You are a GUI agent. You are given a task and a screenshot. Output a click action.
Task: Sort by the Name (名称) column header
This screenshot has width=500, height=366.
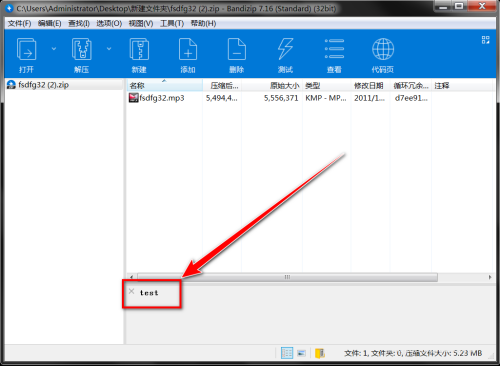tap(165, 85)
